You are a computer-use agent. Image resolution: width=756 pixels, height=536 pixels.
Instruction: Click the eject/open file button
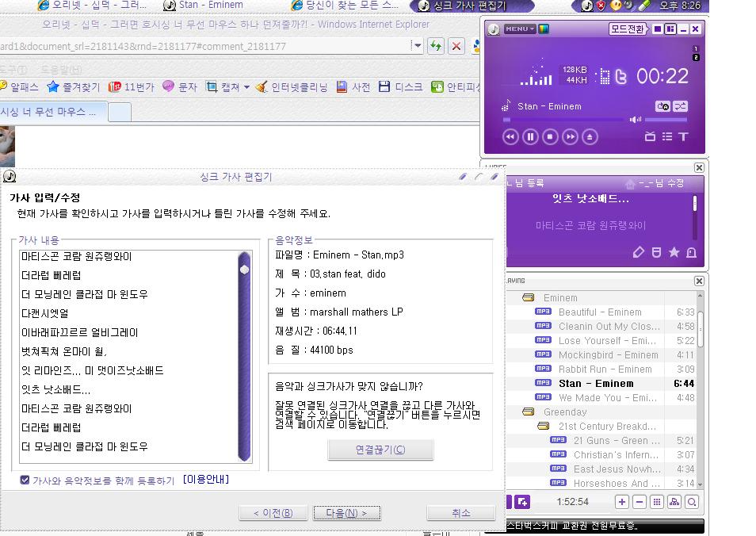590,137
